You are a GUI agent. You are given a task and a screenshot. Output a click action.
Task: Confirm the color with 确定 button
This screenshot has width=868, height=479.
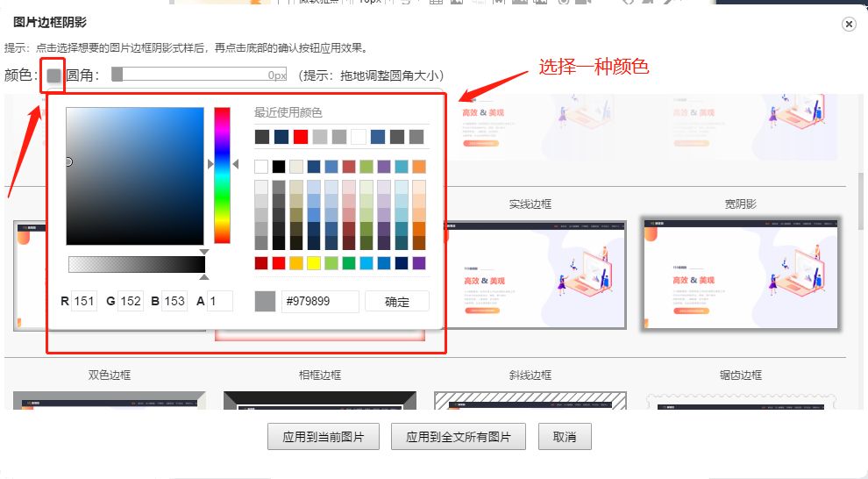coord(397,302)
